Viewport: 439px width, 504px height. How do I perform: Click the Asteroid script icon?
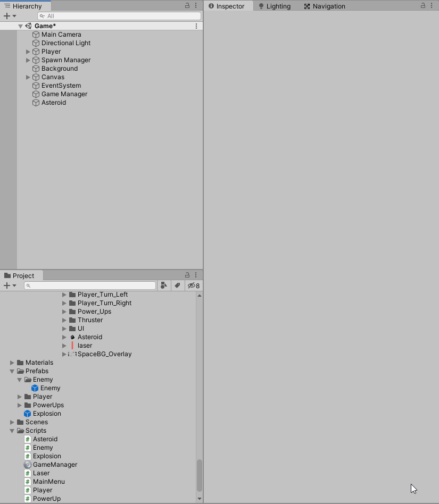tap(28, 439)
